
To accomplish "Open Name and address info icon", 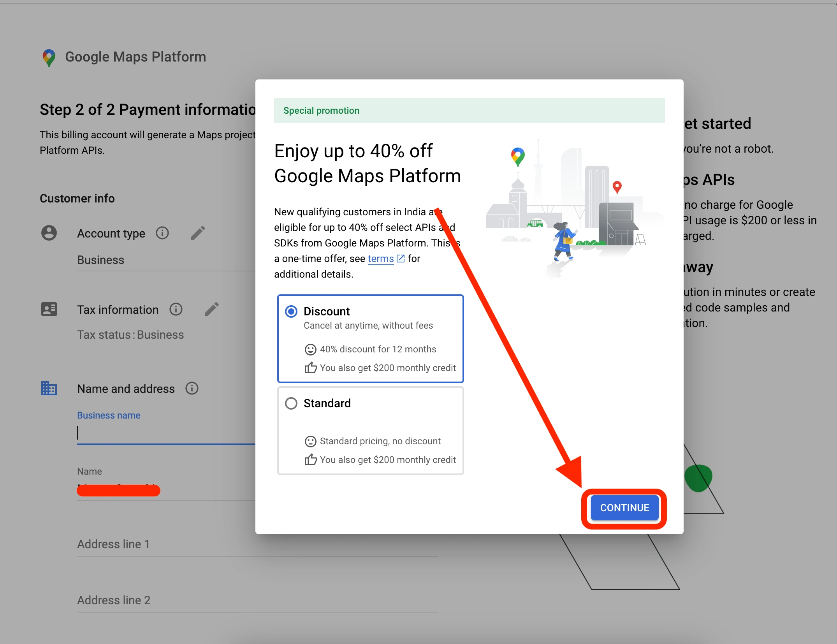I will coord(192,389).
